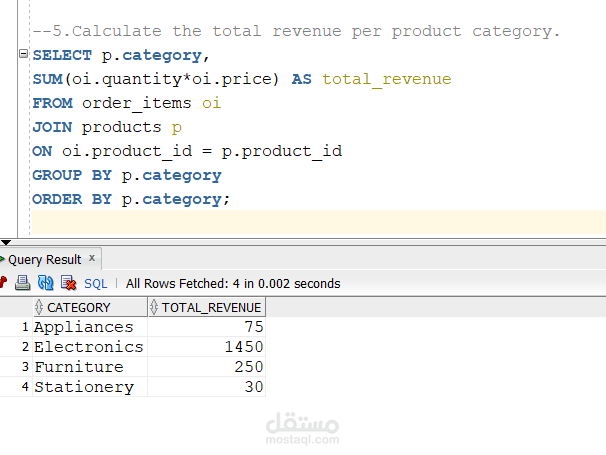
Task: Select the Electronics category cell
Action: click(88, 347)
